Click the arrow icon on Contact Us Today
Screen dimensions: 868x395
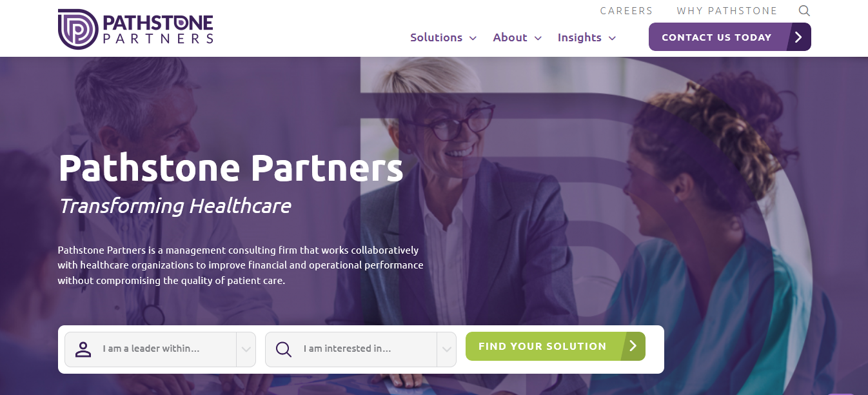point(798,37)
